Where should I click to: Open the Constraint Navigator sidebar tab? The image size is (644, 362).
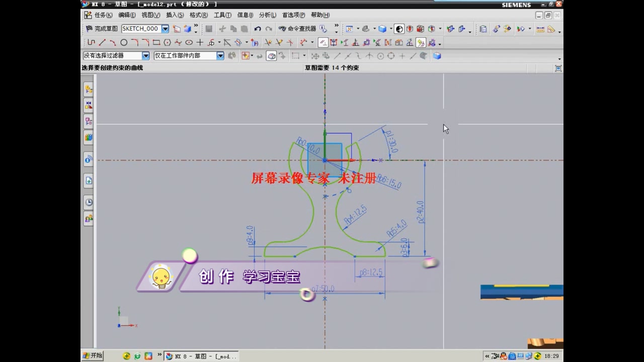click(89, 105)
